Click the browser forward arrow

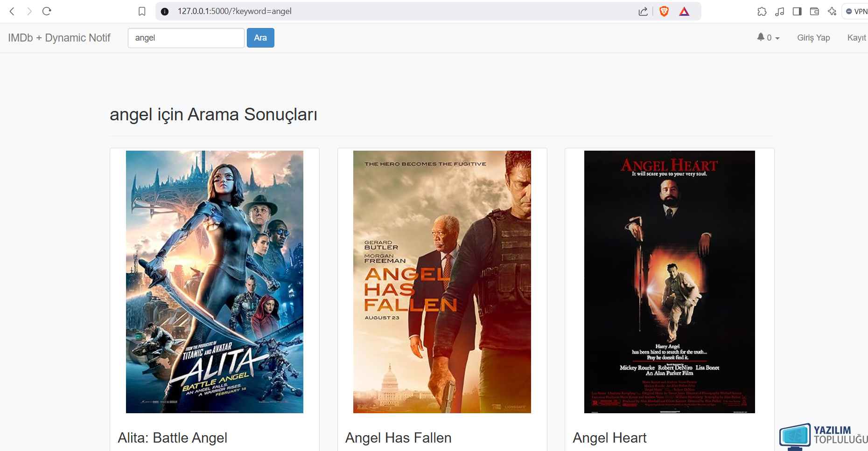tap(29, 11)
